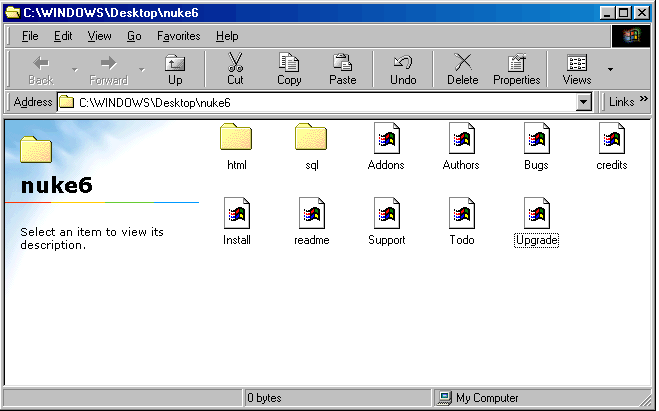Click the Views toolbar button
Viewport: 659px width, 411px height.
(x=577, y=68)
